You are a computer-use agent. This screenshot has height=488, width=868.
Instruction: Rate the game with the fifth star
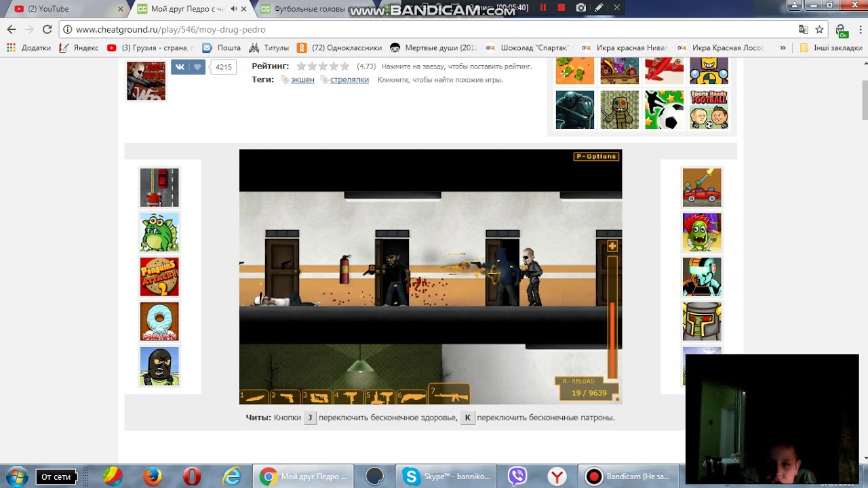tap(344, 66)
